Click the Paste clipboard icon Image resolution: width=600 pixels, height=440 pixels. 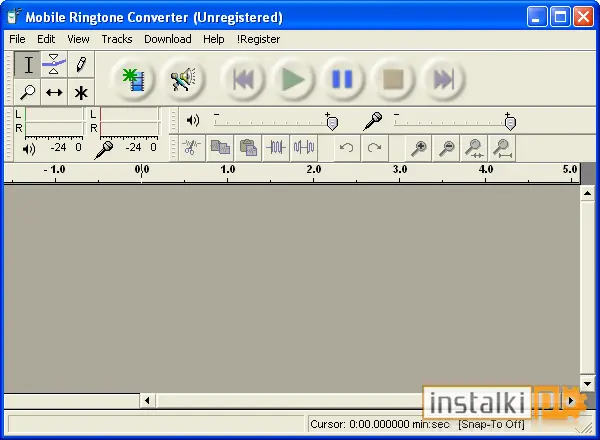coord(248,147)
